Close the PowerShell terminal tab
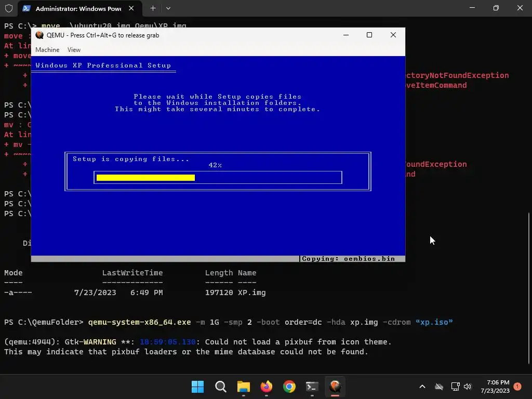The height and width of the screenshot is (399, 532). click(x=131, y=8)
